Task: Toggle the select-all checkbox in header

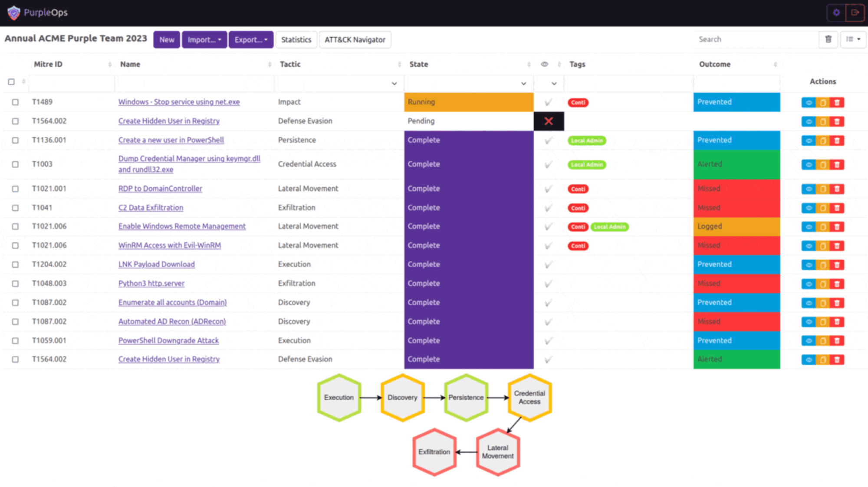Action: click(11, 82)
